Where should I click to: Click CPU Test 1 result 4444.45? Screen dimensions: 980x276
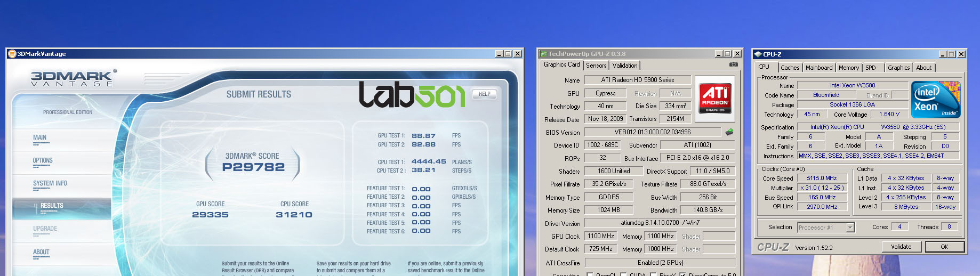click(429, 161)
